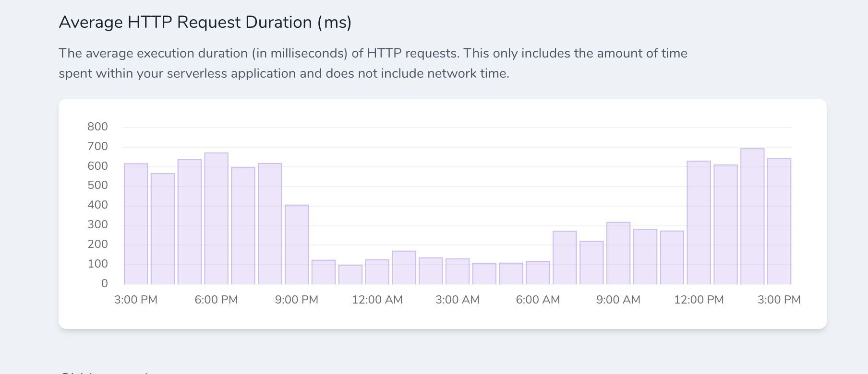Screen dimensions: 868x374
Task: Click the y-axis label 600
Action: [x=97, y=166]
